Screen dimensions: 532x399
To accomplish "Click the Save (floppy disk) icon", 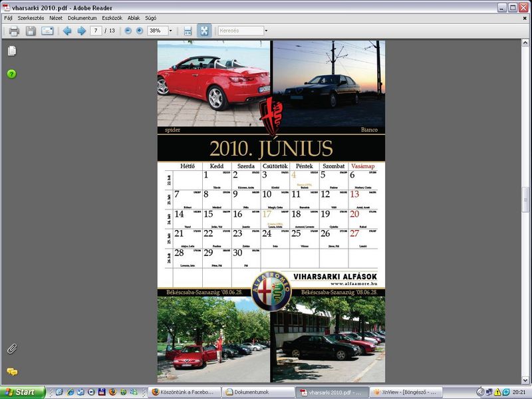I will [31, 31].
